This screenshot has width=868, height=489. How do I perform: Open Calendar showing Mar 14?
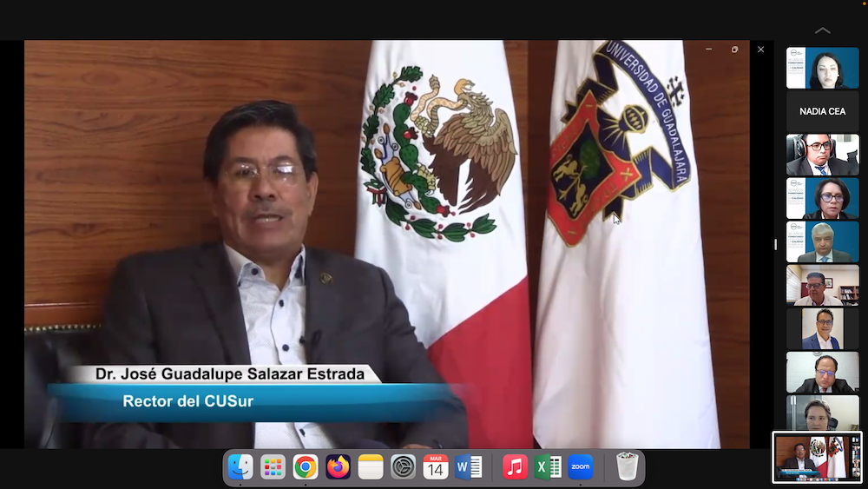436,467
